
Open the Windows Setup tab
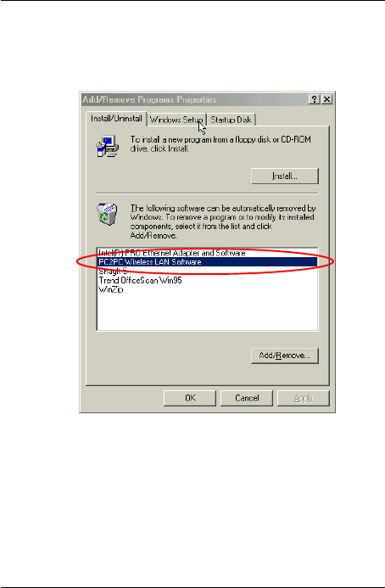pyautogui.click(x=176, y=120)
